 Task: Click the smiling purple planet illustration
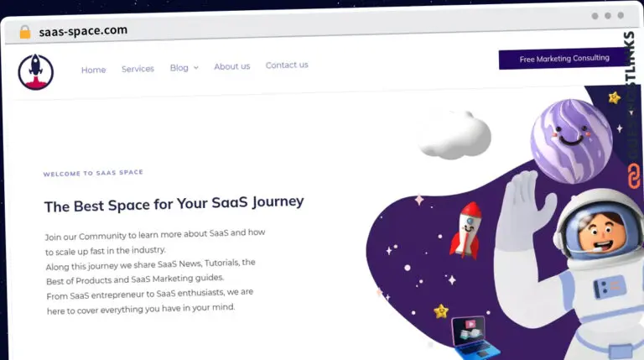click(571, 141)
